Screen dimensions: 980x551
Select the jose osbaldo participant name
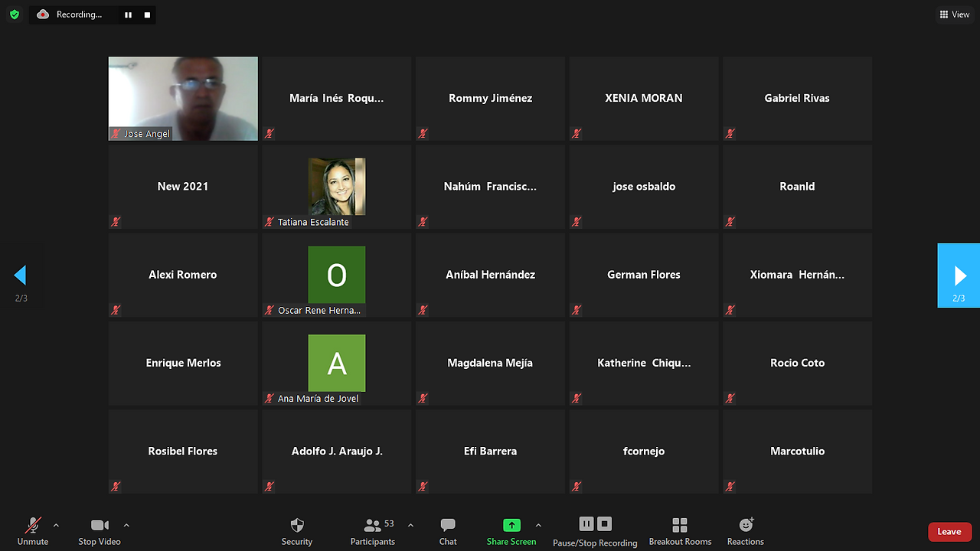tap(644, 186)
